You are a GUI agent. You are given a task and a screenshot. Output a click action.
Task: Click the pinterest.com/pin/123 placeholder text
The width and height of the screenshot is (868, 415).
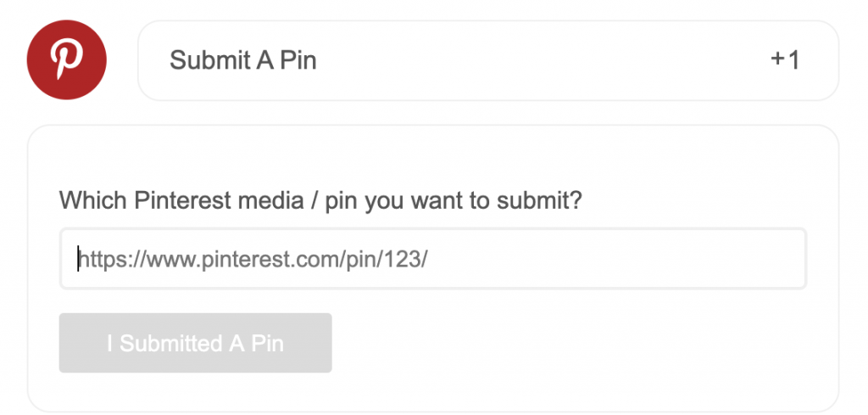[x=252, y=259]
